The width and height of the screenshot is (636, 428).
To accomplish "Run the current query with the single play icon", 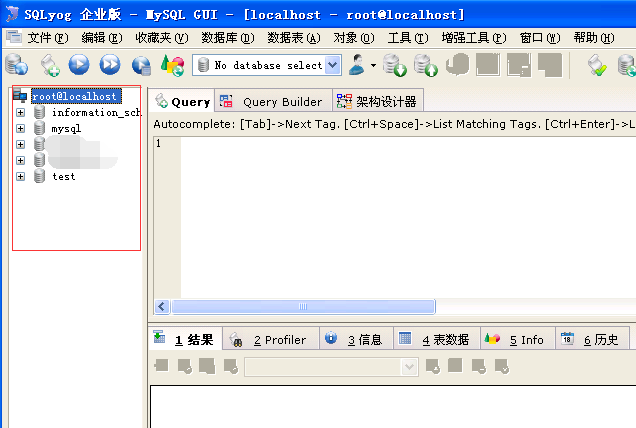I will [79, 65].
